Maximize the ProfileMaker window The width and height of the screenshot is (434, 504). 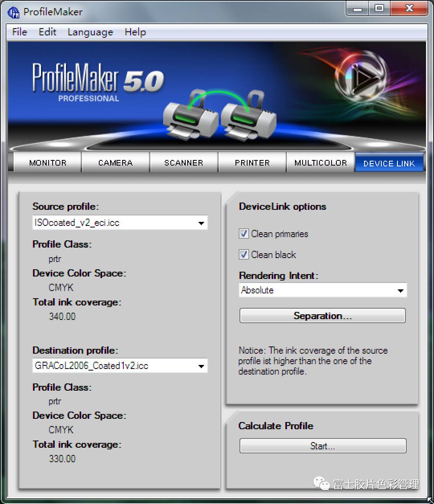pyautogui.click(x=379, y=9)
